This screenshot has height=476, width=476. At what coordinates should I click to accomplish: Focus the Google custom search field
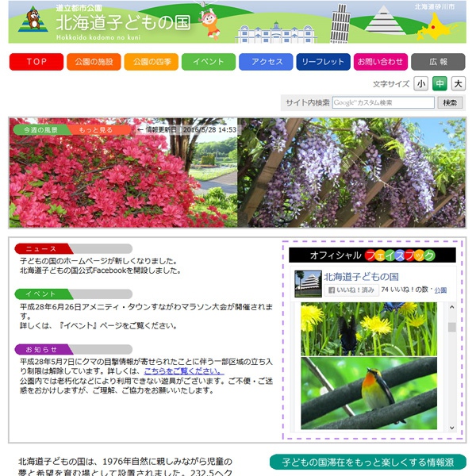383,102
